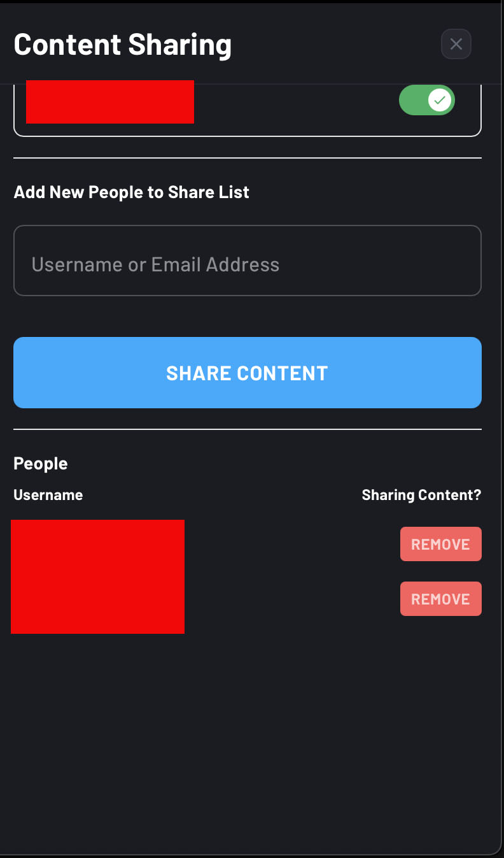This screenshot has height=858, width=504.
Task: Click the outlined card containing the toggle
Action: 248,110
